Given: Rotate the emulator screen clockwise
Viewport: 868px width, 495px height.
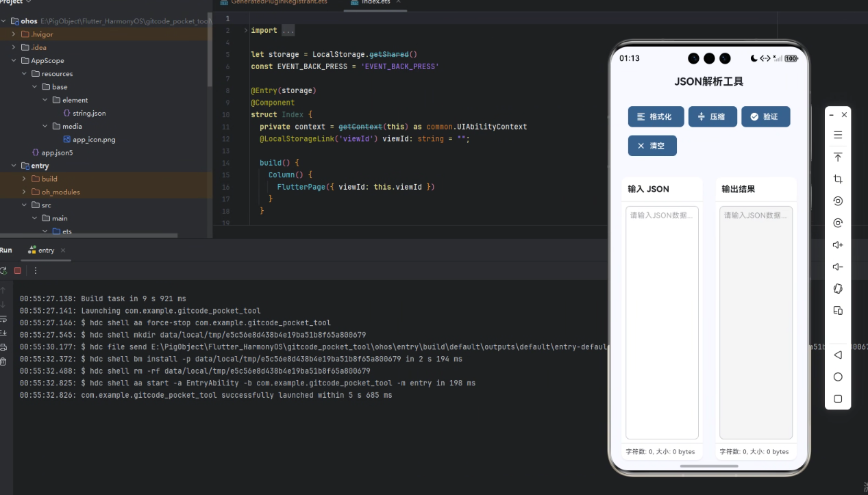Looking at the screenshot, I should click(838, 223).
